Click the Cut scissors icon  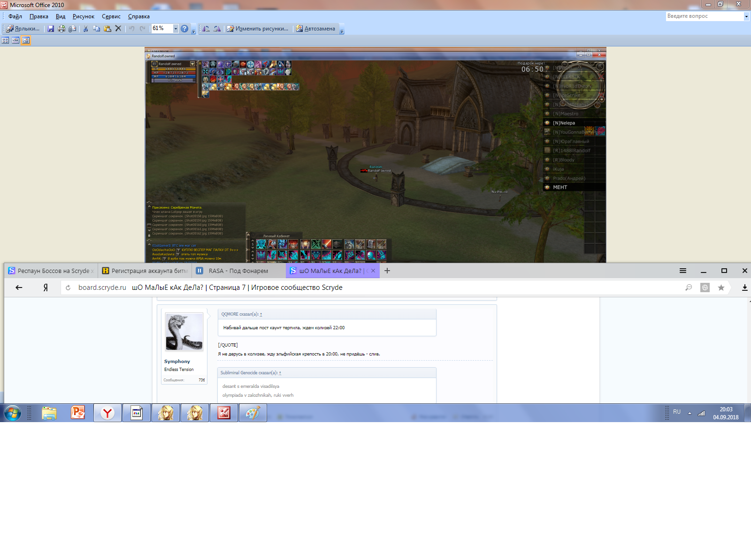coord(85,29)
